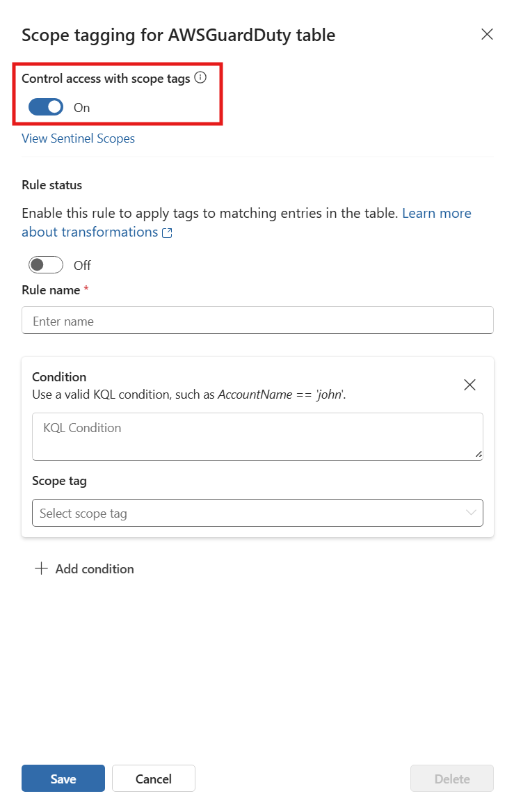
Task: Click the chevron arrow in Scope tag field
Action: pos(470,513)
